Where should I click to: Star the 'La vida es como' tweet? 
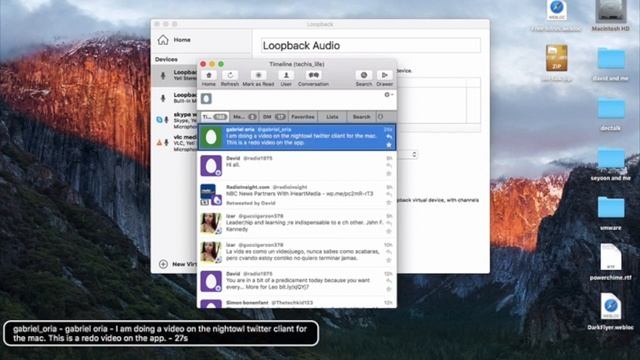389,260
